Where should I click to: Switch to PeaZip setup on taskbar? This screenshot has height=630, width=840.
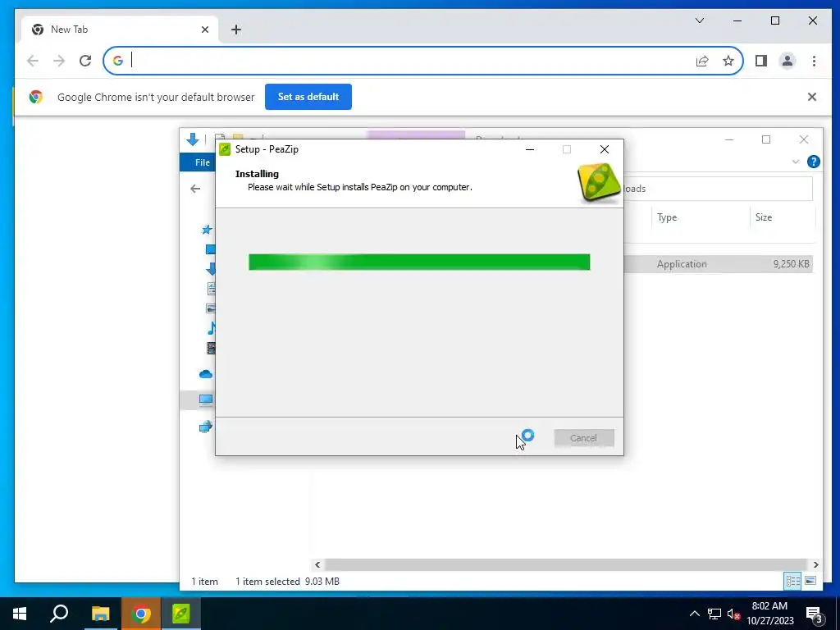coord(181,614)
